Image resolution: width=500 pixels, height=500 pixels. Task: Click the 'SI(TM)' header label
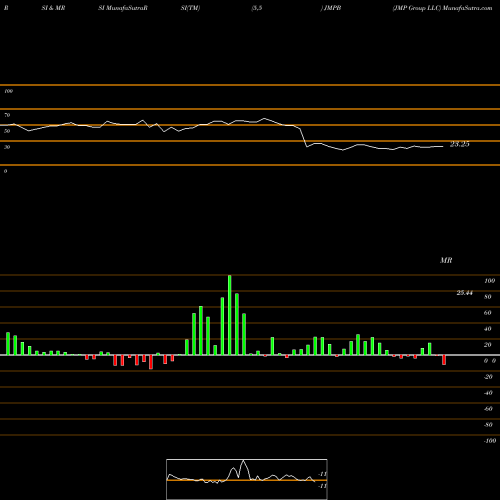(x=190, y=8)
